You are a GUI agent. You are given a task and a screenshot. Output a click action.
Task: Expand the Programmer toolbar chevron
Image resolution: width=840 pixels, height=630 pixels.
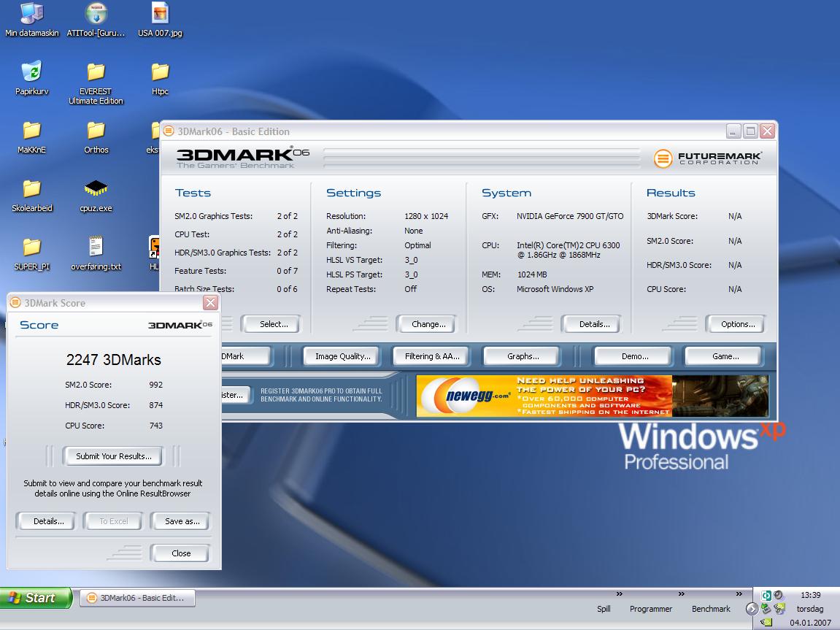[x=682, y=593]
